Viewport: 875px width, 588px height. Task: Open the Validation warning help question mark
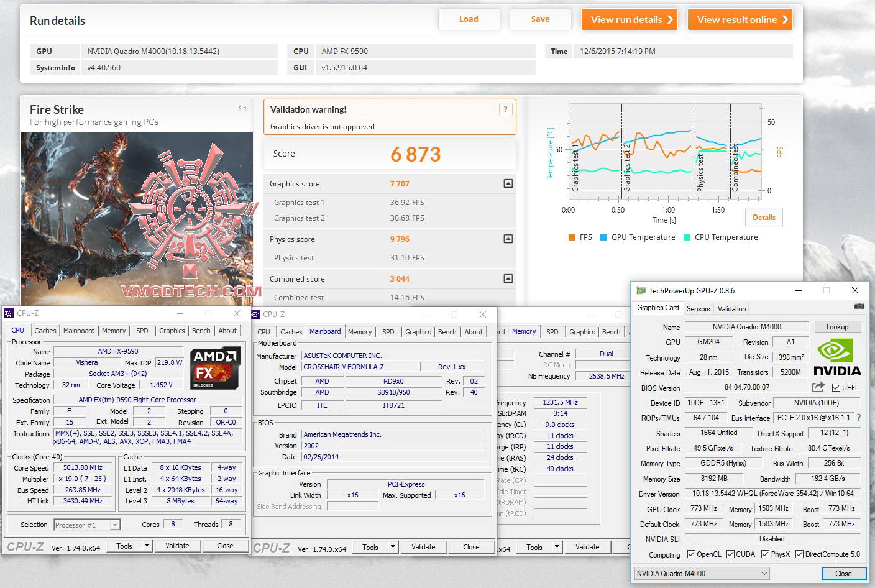[505, 109]
